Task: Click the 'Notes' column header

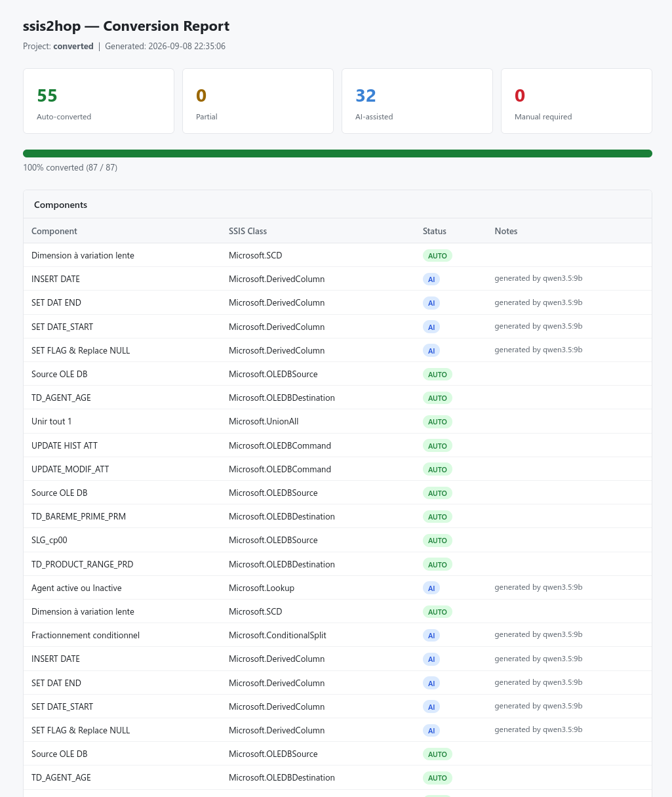Action: coord(506,231)
